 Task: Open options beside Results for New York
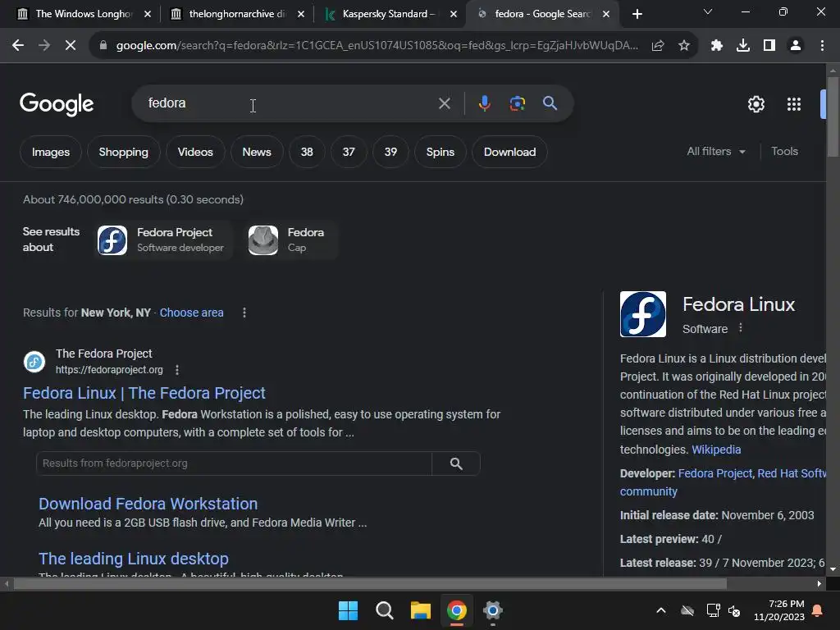[x=244, y=313]
